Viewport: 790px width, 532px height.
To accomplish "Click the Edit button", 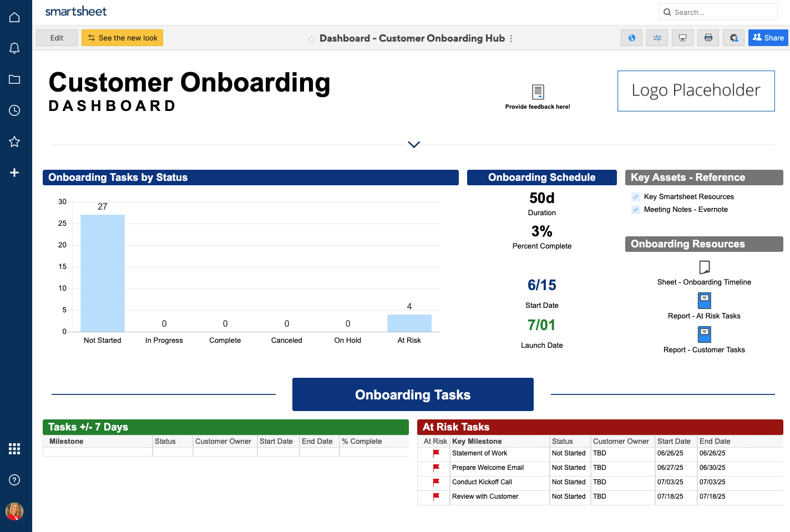I will click(x=57, y=38).
